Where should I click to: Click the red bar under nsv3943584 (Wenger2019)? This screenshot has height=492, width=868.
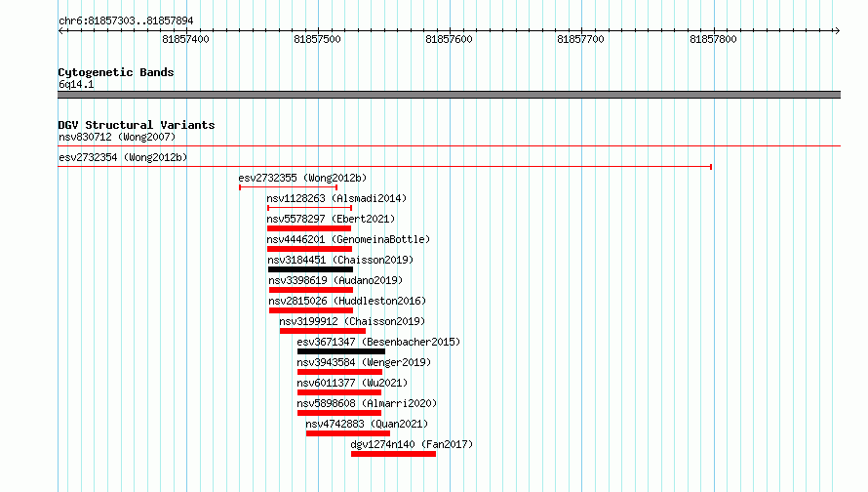pyautogui.click(x=340, y=372)
